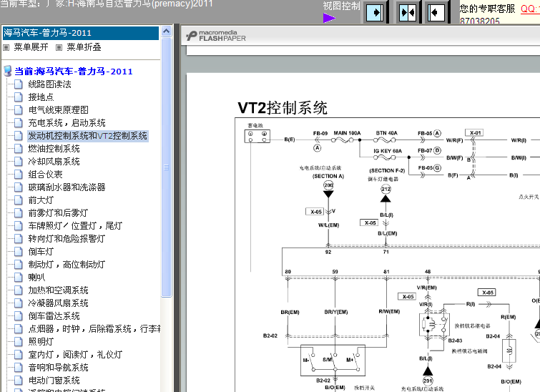Click the page icon next to 接地点

(19, 97)
